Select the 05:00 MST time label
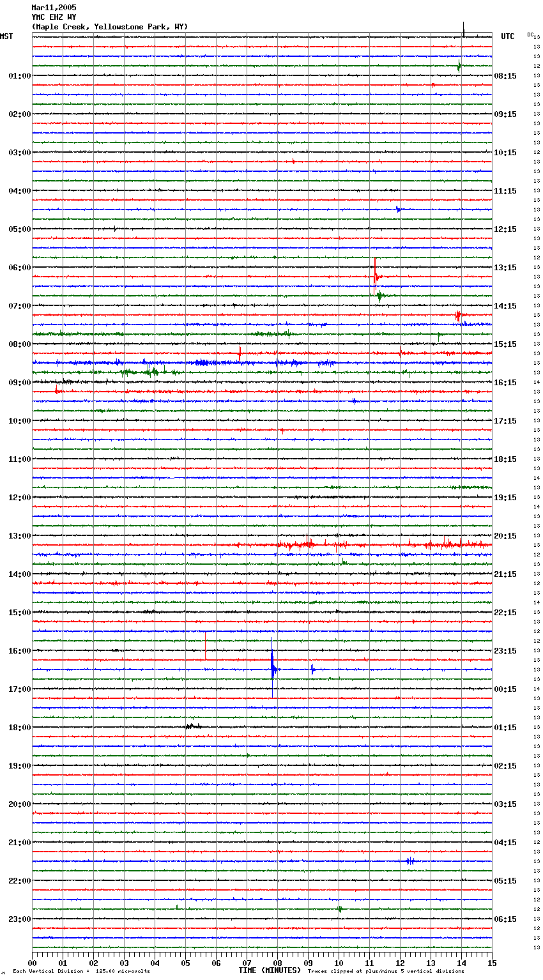 [x=20, y=229]
